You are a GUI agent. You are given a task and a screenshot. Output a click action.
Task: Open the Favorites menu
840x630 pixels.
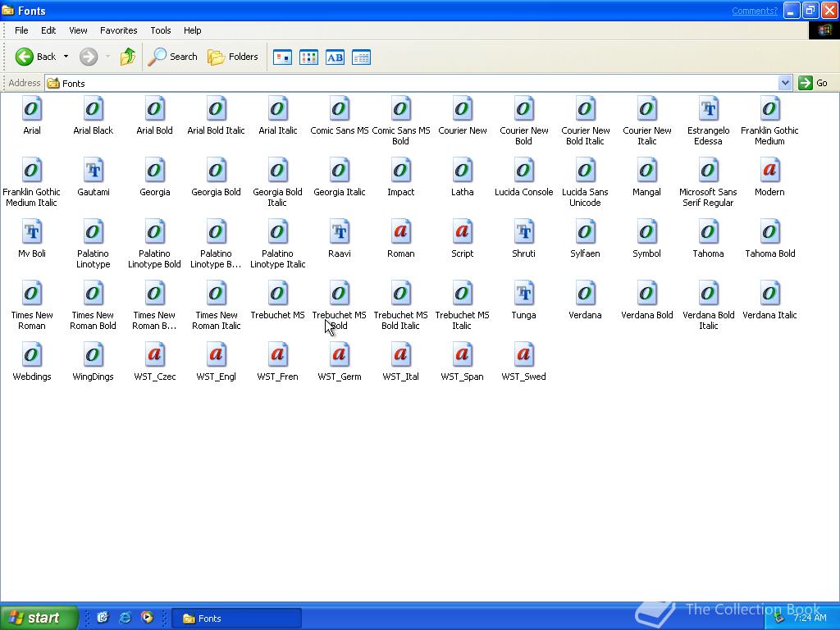pos(118,30)
